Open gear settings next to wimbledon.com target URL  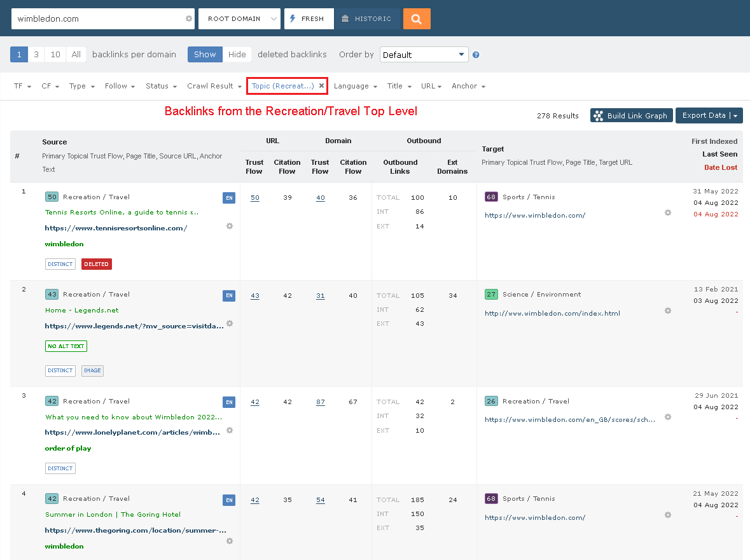(667, 213)
